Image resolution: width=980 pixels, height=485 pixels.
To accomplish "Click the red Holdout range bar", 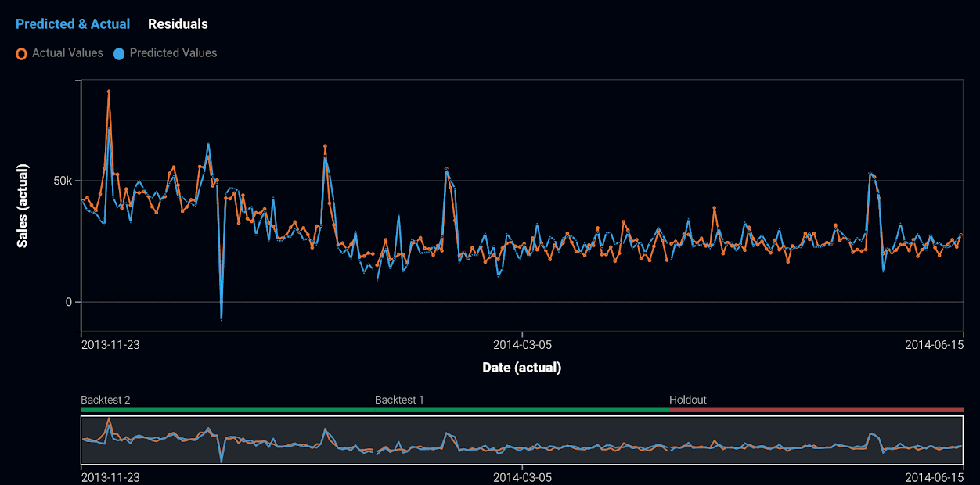I will tap(816, 409).
